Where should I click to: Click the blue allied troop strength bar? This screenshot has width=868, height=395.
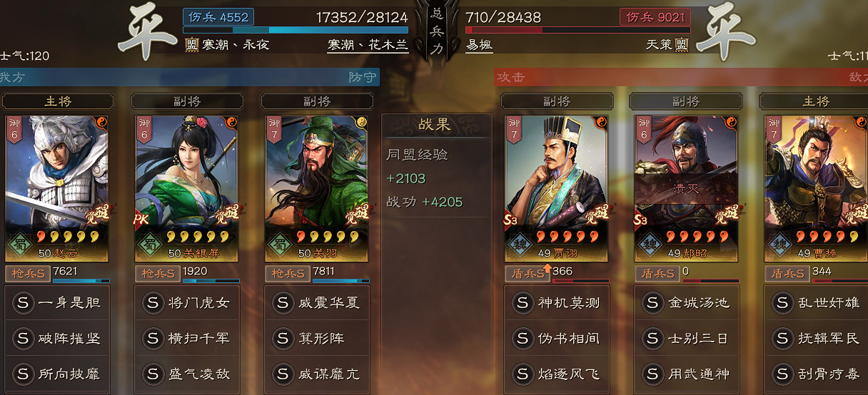coord(296,30)
